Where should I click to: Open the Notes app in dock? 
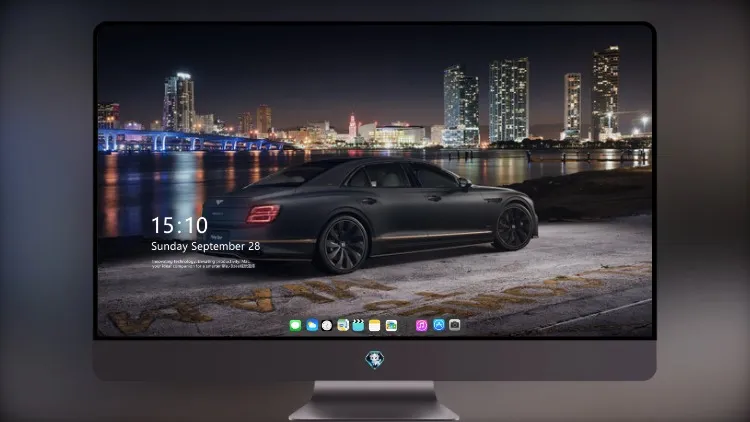375,325
